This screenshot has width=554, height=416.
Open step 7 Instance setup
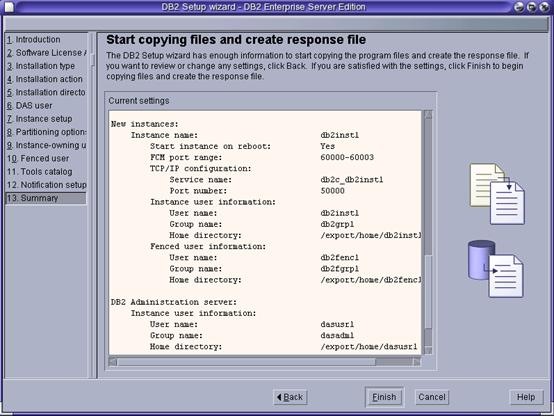coord(39,119)
